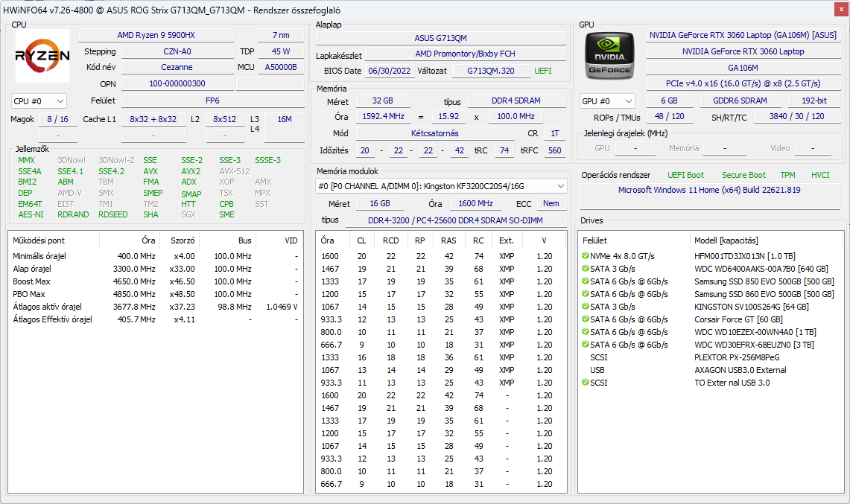Click the green status icon beside NVMe 4x 8.0 GT/s
The width and height of the screenshot is (850, 504).
[586, 256]
